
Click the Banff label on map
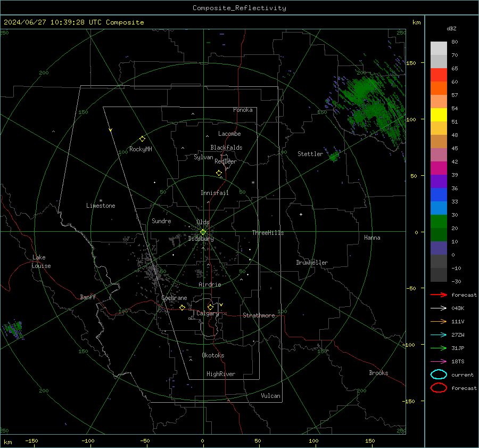[x=88, y=297]
